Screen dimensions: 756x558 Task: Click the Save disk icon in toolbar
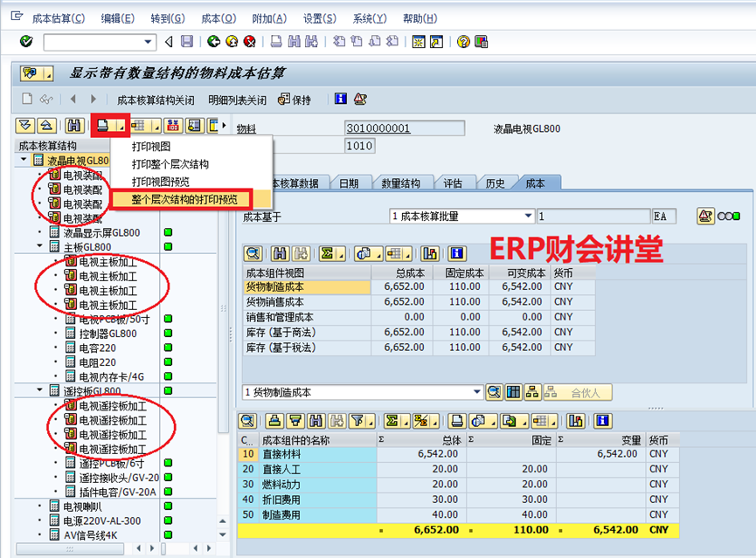coord(187,41)
